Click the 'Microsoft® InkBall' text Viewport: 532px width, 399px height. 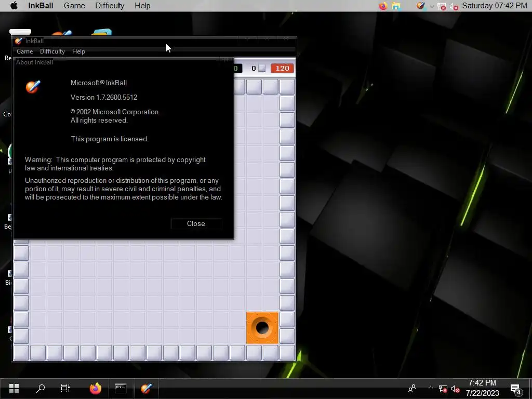(99, 83)
